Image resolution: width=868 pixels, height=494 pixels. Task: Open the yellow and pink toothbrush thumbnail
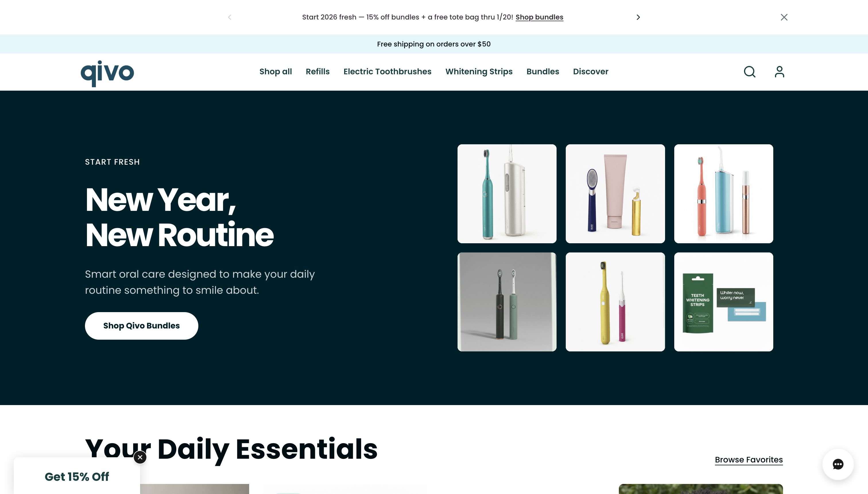point(615,302)
